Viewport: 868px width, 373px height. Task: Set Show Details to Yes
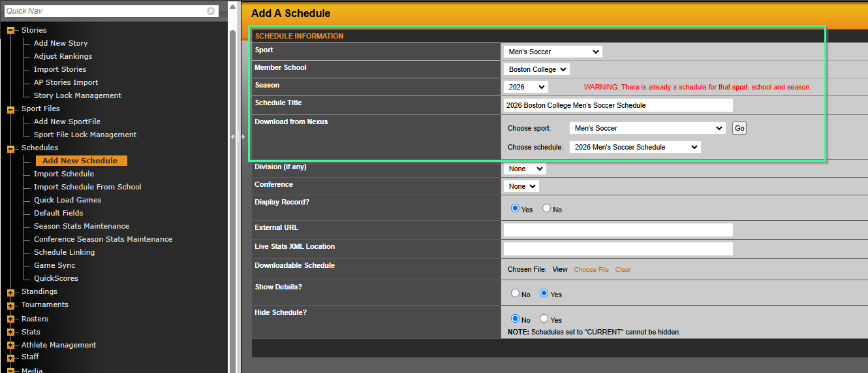(544, 293)
